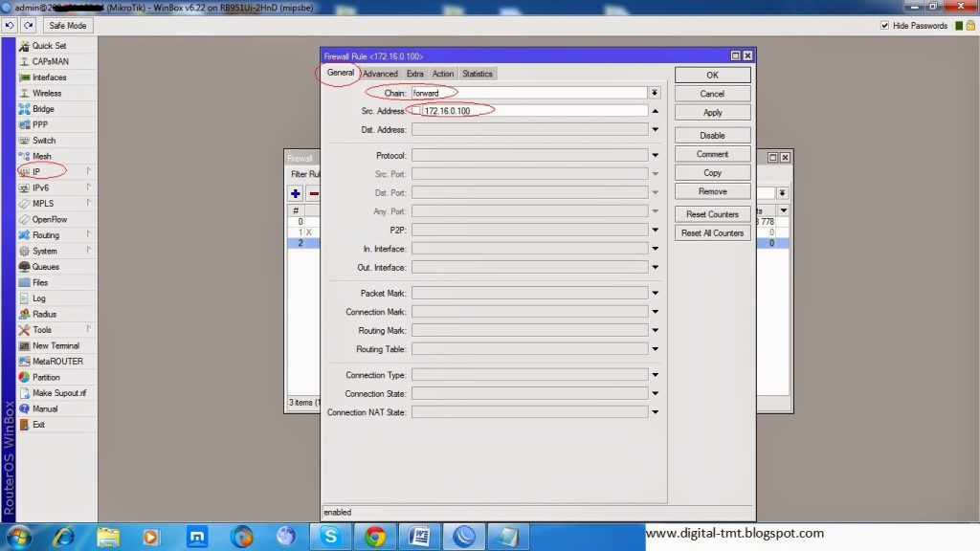
Task: Open Firefox from the taskbar
Action: (242, 537)
